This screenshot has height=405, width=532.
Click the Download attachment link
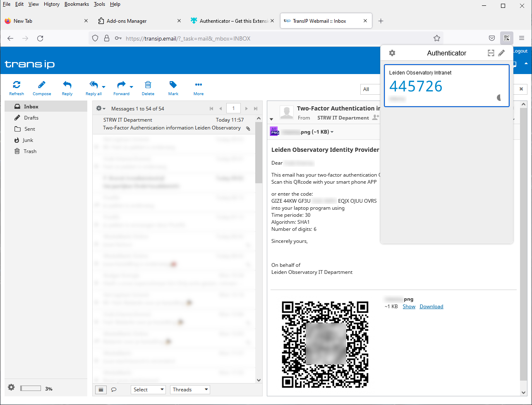431,307
